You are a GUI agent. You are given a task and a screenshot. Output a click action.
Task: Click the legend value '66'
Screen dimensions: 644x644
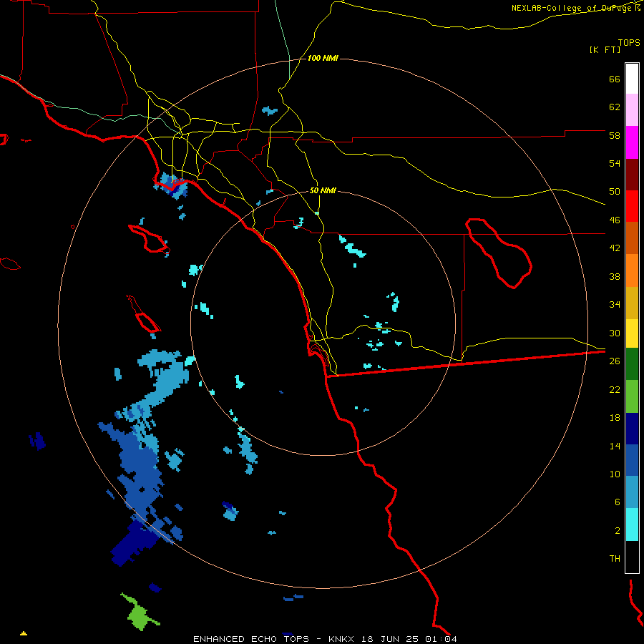click(x=615, y=79)
